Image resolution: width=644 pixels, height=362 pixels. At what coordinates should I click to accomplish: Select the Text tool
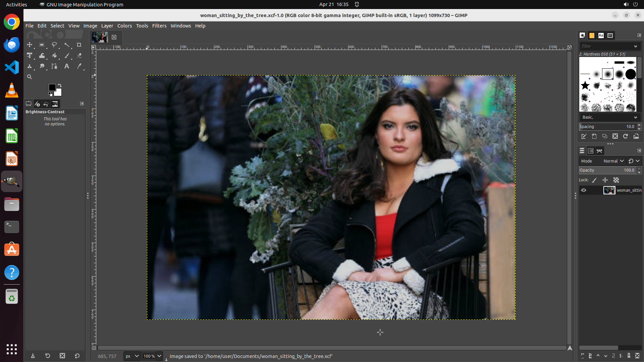click(x=67, y=66)
